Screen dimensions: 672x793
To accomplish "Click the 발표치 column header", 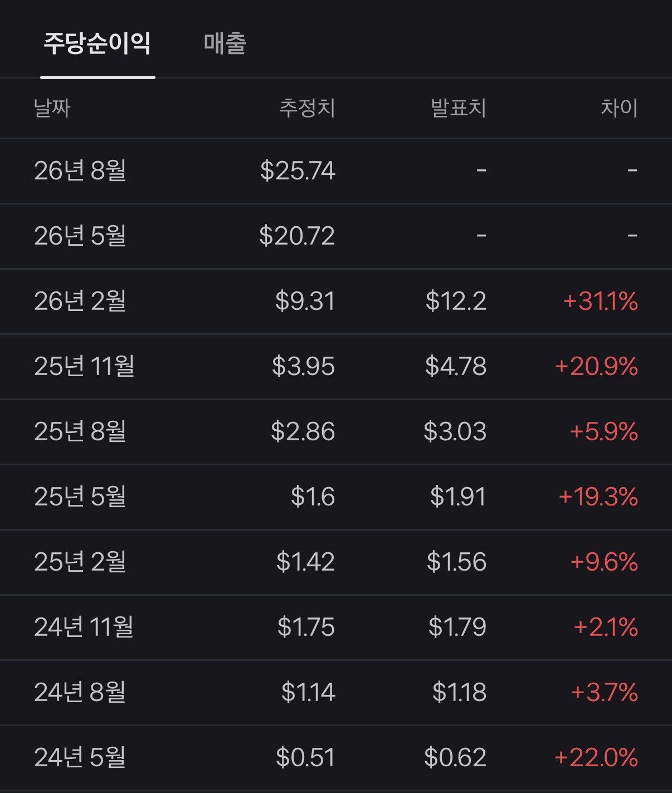I will [459, 108].
